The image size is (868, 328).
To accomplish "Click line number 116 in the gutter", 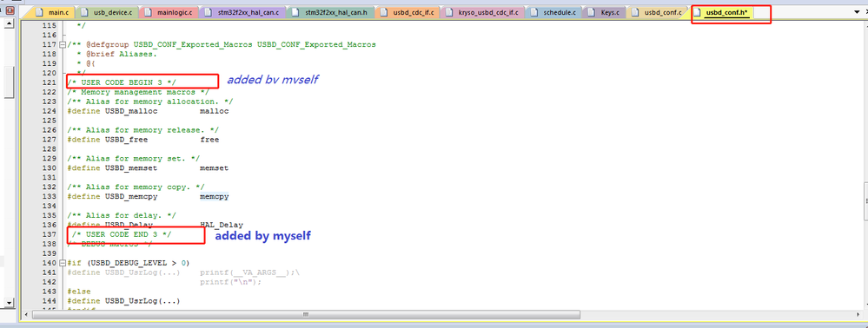I will pyautogui.click(x=50, y=35).
